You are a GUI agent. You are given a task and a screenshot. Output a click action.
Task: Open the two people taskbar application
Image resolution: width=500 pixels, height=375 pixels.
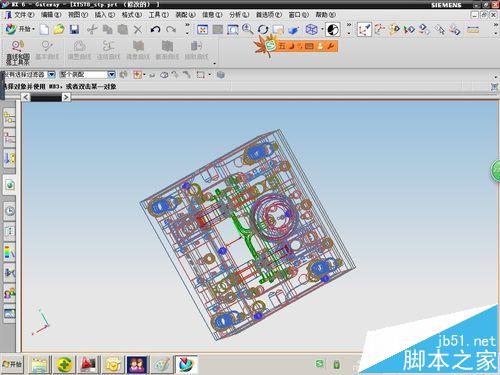coord(136,364)
